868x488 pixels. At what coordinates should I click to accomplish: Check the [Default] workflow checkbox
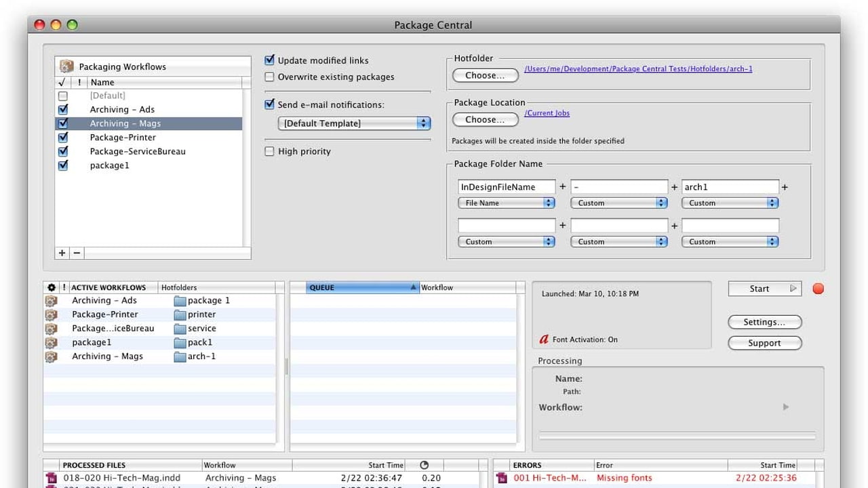click(63, 96)
